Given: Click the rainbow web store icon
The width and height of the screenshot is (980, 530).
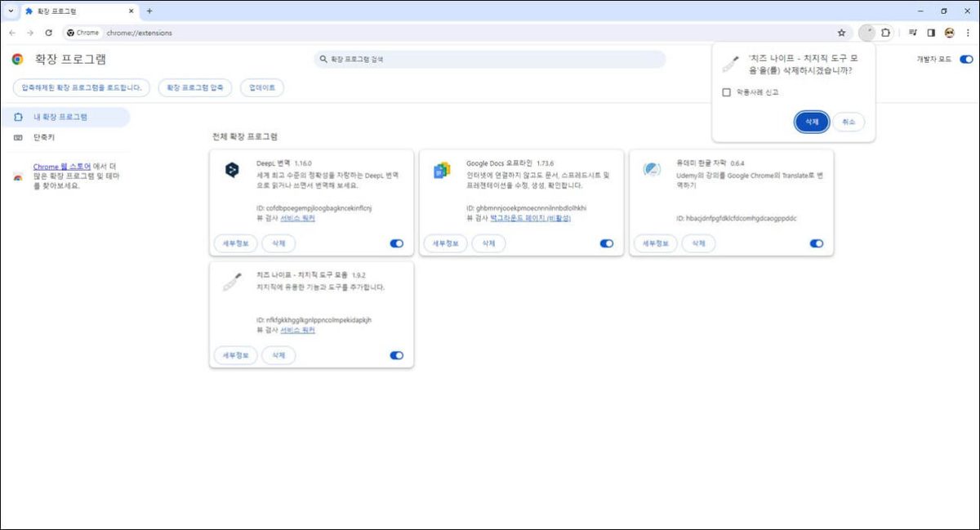Looking at the screenshot, I should click(18, 177).
